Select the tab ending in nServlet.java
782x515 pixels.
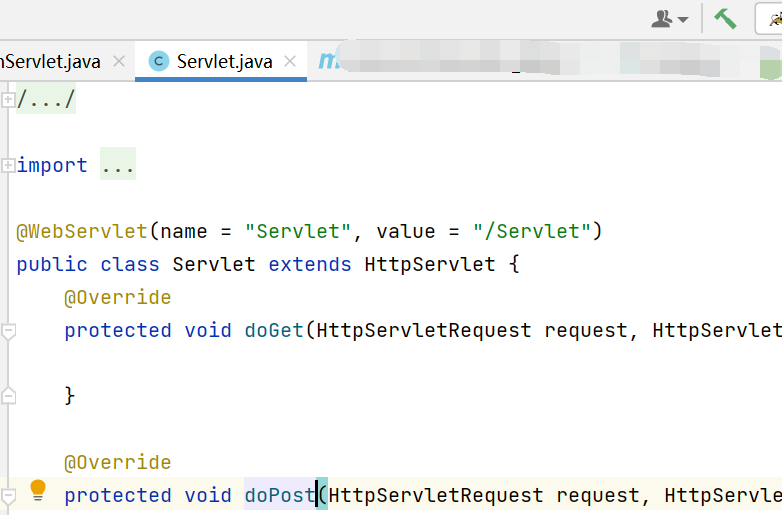(x=50, y=62)
